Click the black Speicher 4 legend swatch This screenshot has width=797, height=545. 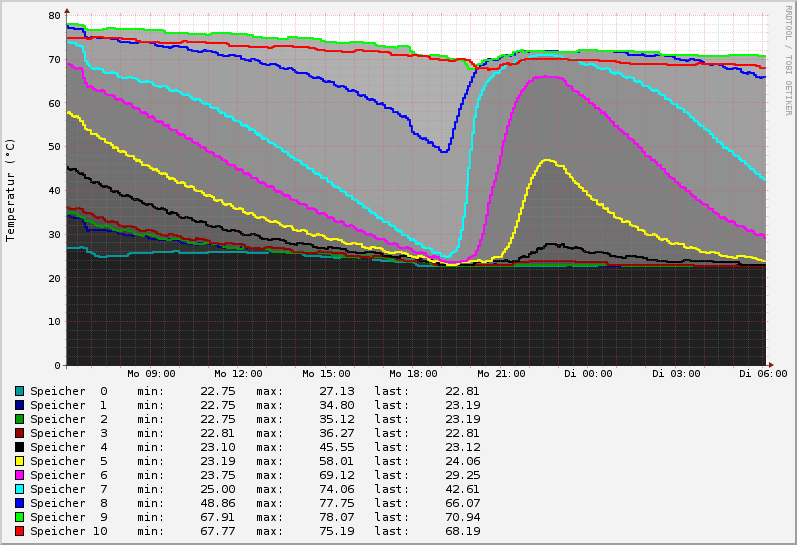[19, 447]
